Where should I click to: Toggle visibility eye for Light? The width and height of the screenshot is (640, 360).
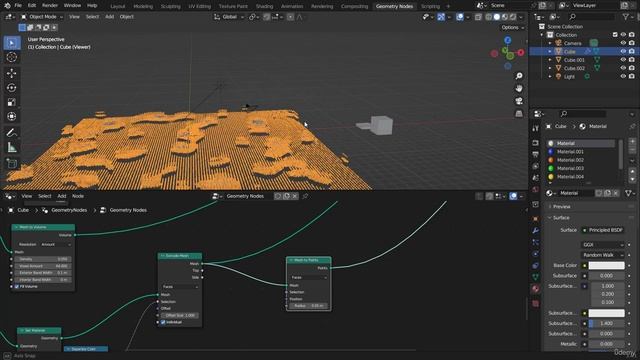(x=623, y=76)
